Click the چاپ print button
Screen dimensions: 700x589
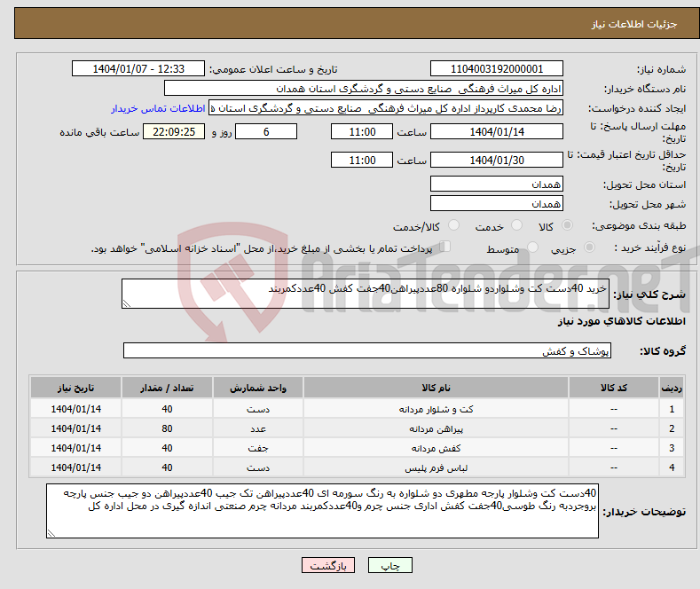(x=389, y=565)
